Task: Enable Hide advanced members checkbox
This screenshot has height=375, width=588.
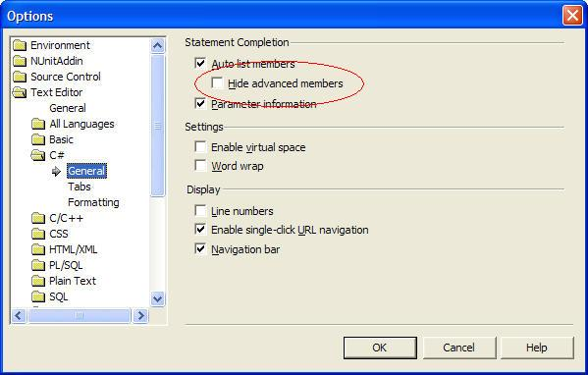Action: click(217, 82)
